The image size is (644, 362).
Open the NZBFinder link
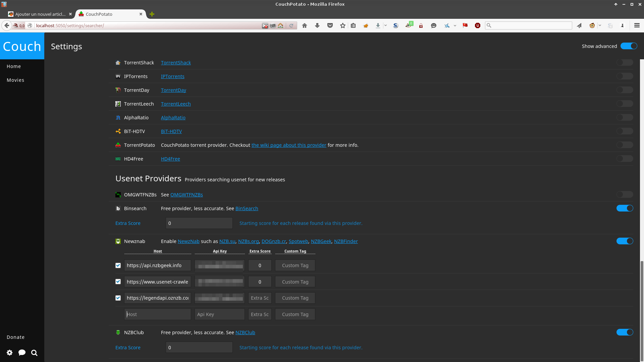click(346, 241)
